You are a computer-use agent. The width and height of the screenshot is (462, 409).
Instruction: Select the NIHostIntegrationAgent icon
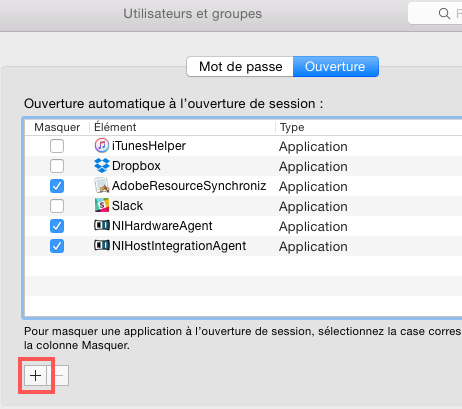102,245
